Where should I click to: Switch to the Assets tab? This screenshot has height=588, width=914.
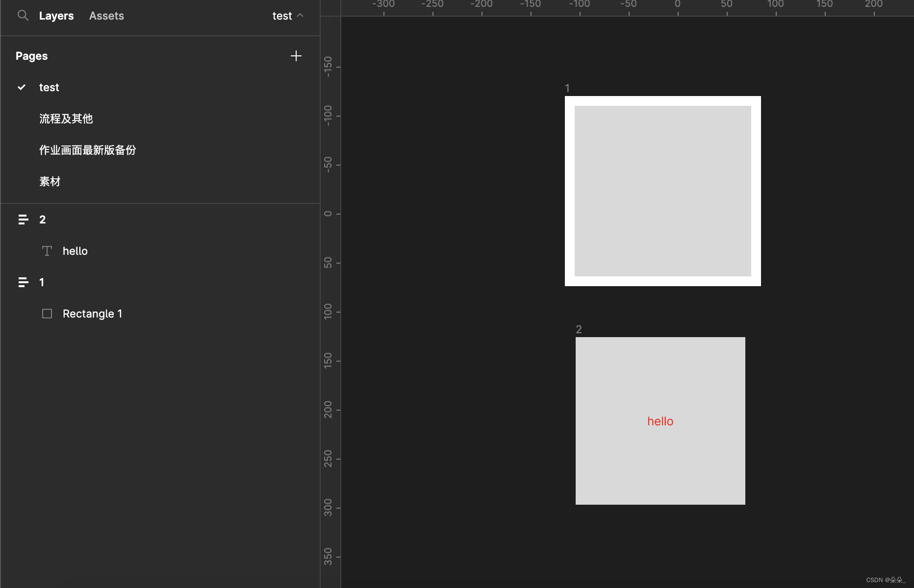[x=106, y=15]
